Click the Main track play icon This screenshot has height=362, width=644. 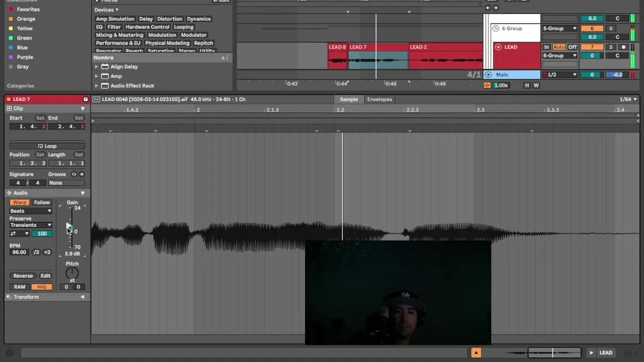point(488,74)
